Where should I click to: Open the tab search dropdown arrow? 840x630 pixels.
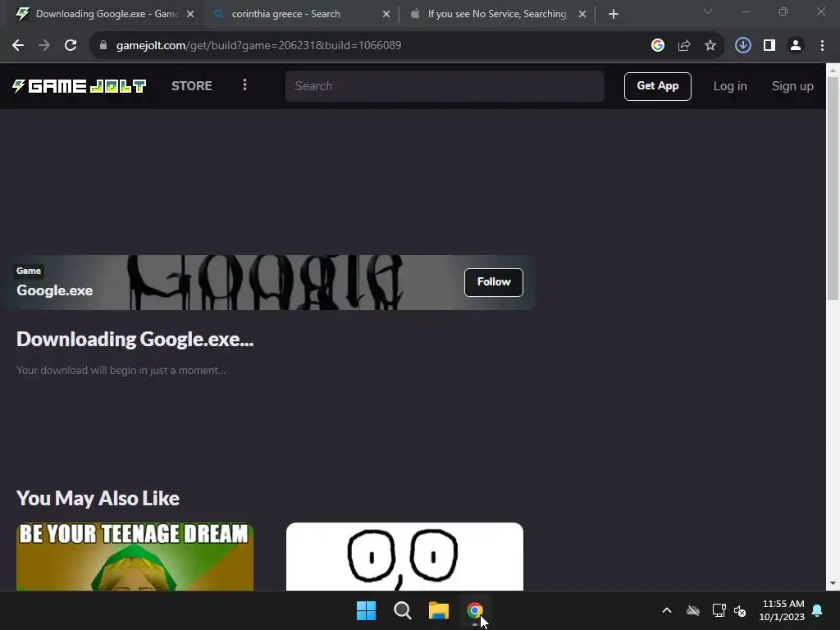pyautogui.click(x=708, y=11)
